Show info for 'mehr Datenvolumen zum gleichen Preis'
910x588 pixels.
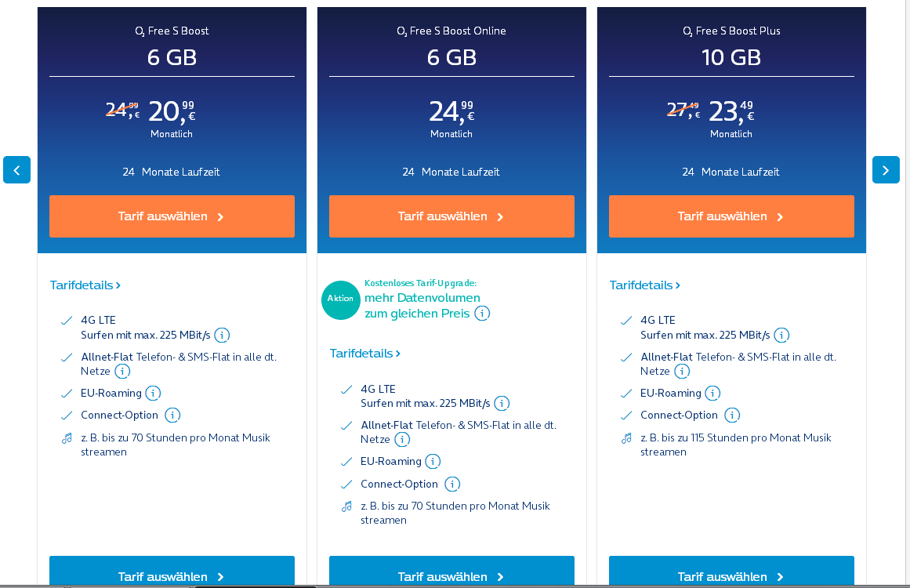click(x=482, y=314)
